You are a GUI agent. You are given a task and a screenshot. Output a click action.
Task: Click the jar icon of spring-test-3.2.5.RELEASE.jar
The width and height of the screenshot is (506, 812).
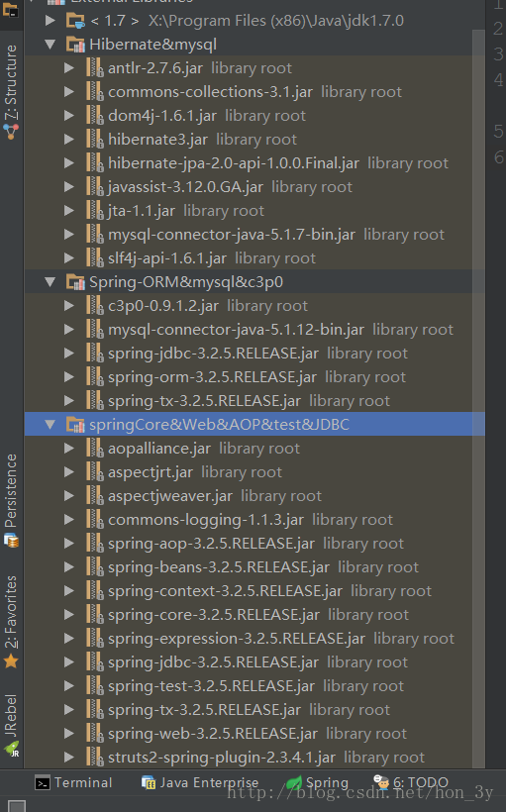(x=94, y=685)
